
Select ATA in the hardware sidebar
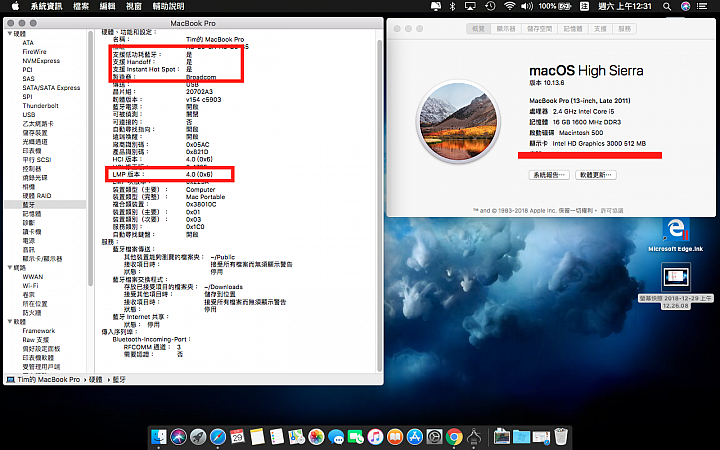coord(28,43)
